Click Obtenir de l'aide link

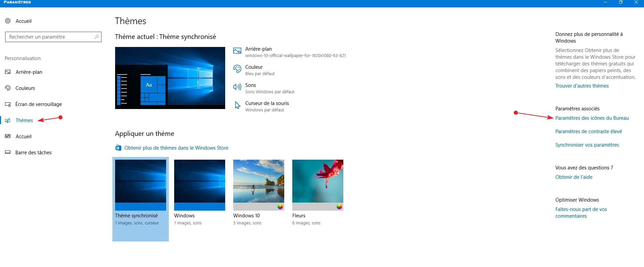coord(574,177)
